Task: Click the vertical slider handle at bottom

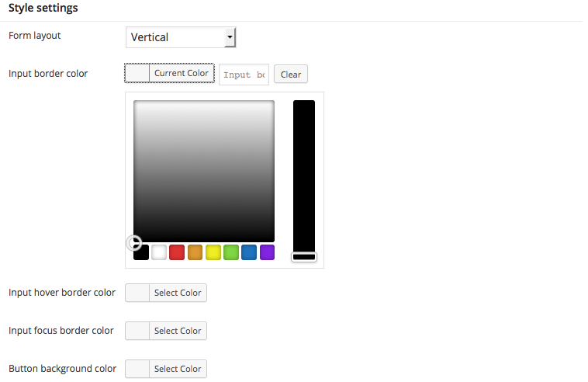Action: pos(304,257)
